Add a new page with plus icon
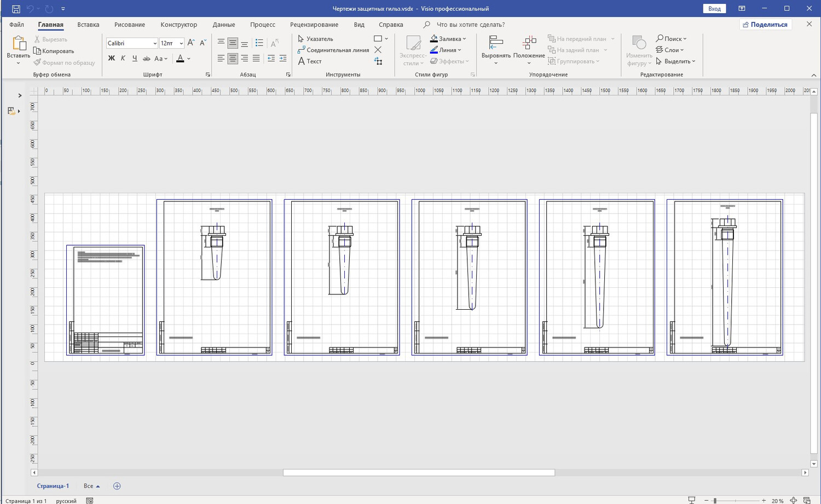821x504 pixels. click(117, 486)
